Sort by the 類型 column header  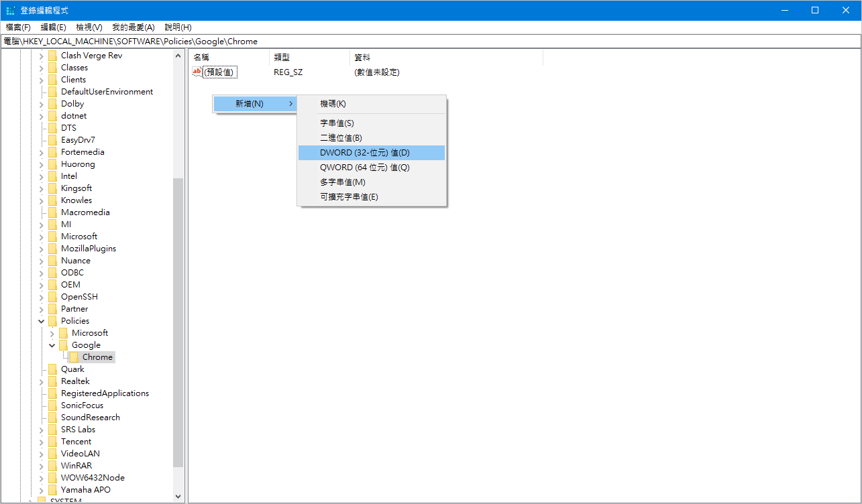[309, 58]
